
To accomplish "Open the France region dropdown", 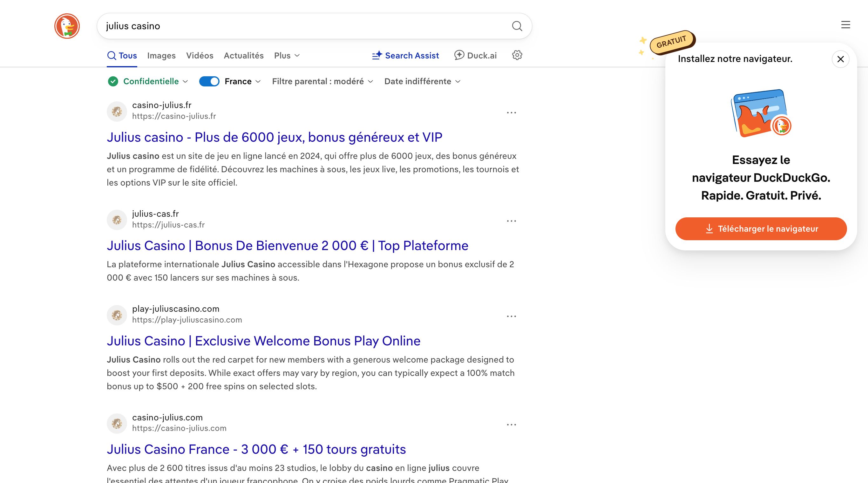I will [243, 81].
